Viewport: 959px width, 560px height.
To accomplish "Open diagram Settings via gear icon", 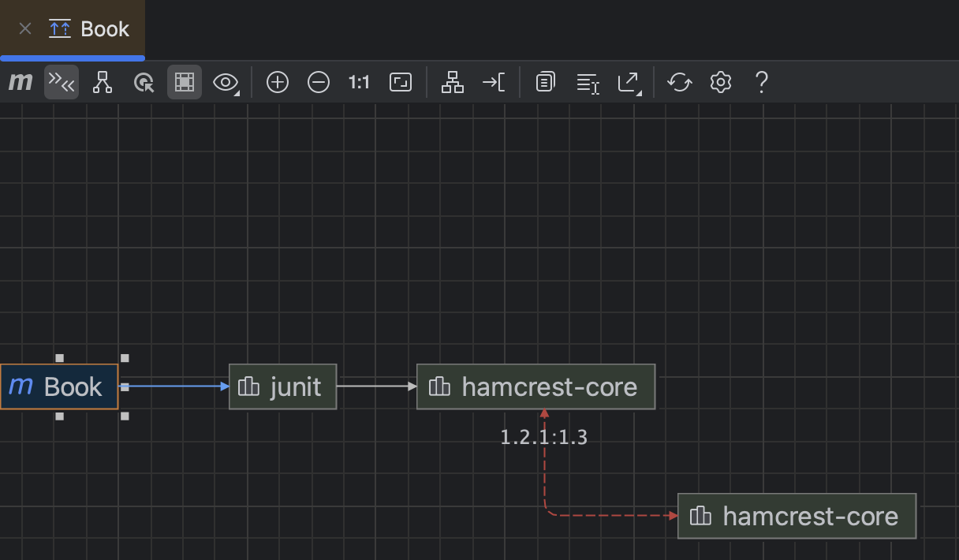I will pos(720,82).
